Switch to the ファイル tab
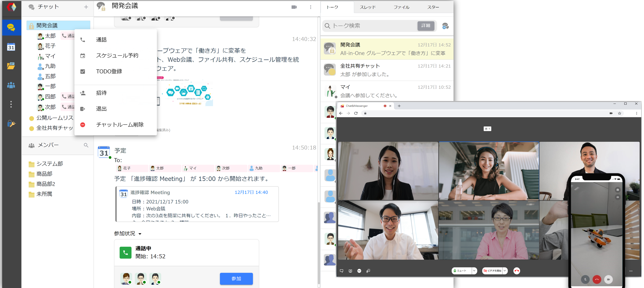The width and height of the screenshot is (644, 288). 402,7
